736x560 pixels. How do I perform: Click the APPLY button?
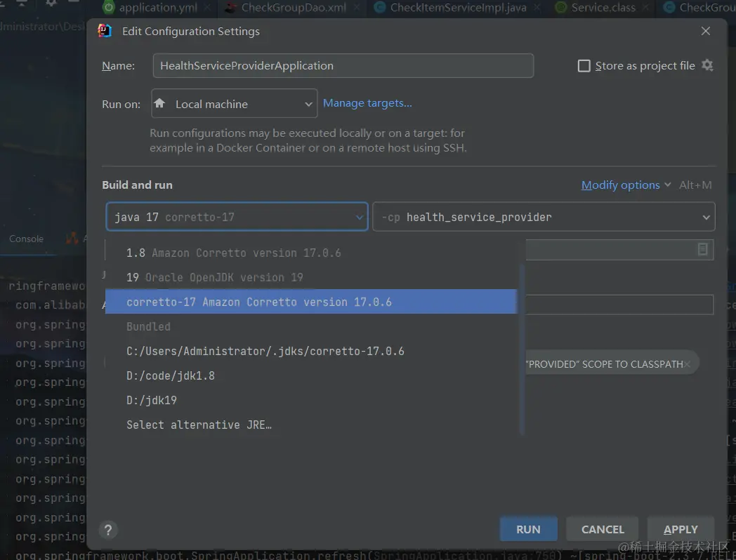click(681, 529)
